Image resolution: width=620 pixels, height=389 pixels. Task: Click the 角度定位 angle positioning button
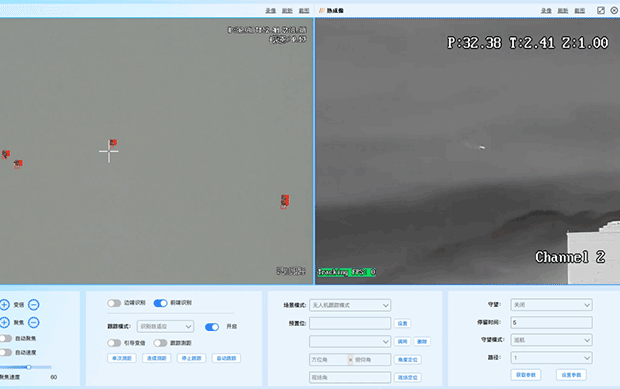click(408, 360)
